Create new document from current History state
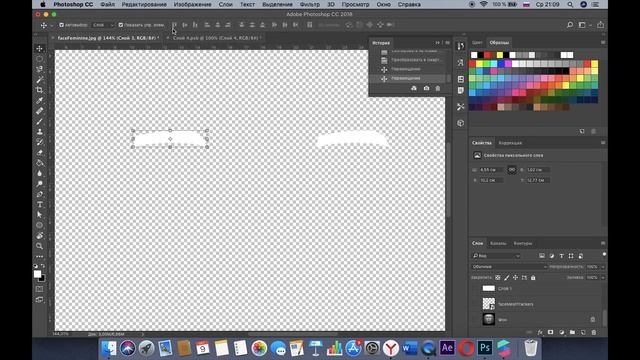Image resolution: width=640 pixels, height=360 pixels. (414, 88)
